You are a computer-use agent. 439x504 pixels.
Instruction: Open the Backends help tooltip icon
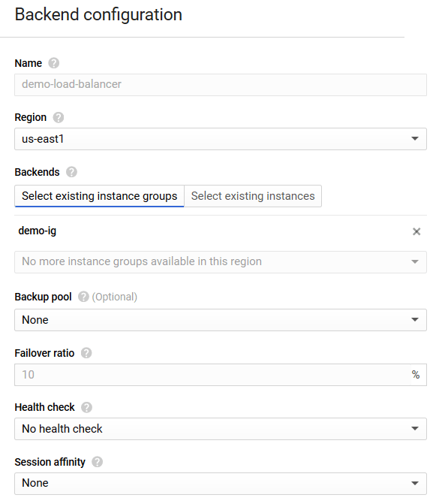coord(71,172)
